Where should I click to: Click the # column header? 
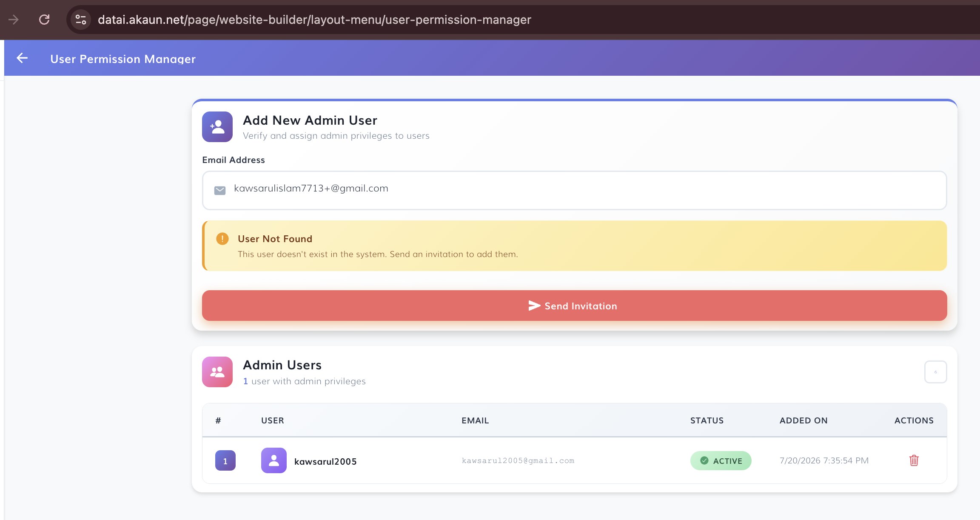click(x=218, y=420)
